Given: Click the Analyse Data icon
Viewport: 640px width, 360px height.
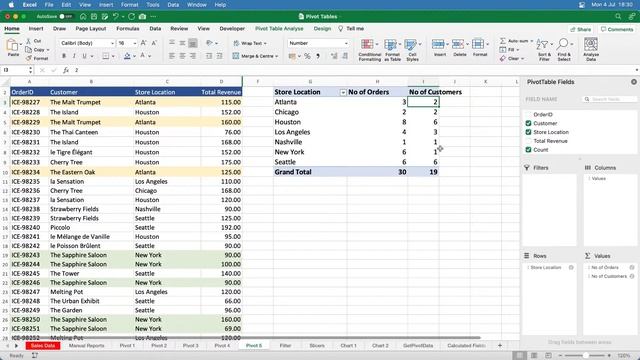Looking at the screenshot, I should click(x=591, y=44).
